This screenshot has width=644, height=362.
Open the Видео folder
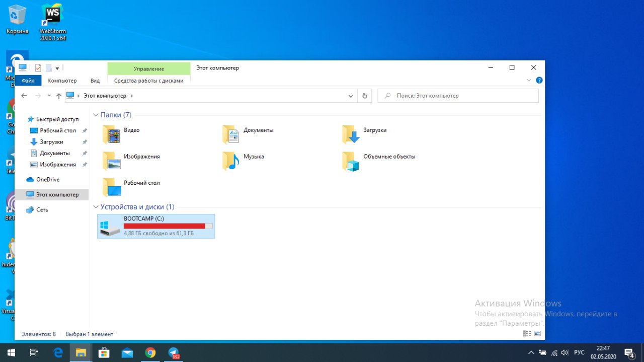pyautogui.click(x=112, y=134)
